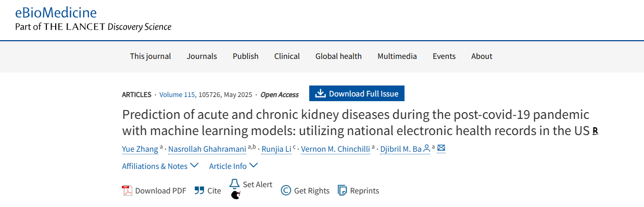Expand the Article Info chevron
The height and width of the screenshot is (207, 644).
[254, 165]
